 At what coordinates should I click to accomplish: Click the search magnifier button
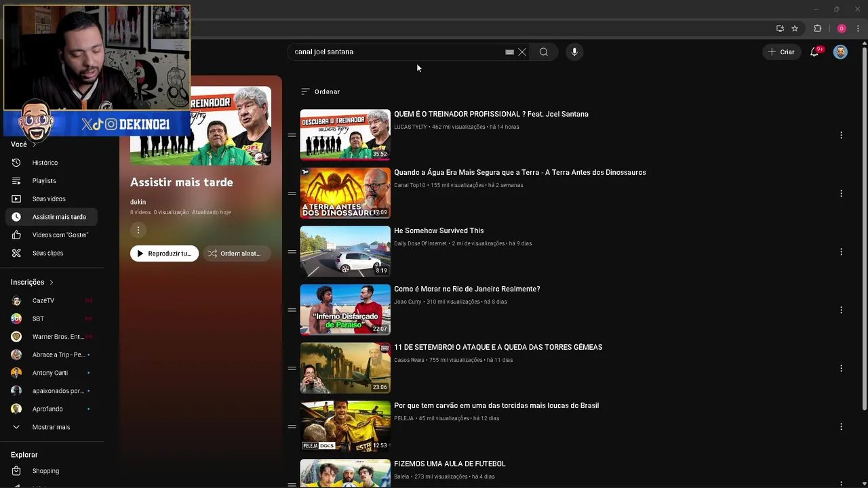(544, 52)
